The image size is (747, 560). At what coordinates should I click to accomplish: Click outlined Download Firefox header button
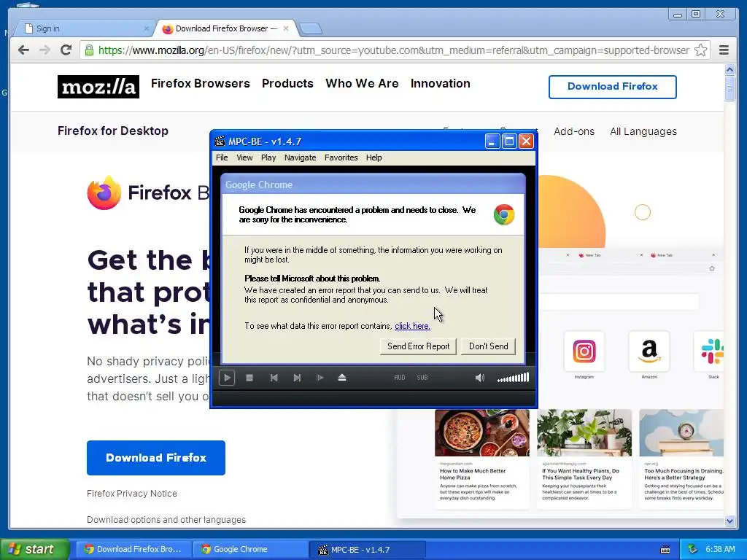point(612,87)
